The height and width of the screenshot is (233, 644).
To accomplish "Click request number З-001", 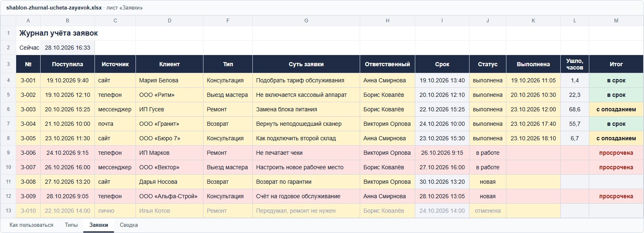I will (28, 80).
